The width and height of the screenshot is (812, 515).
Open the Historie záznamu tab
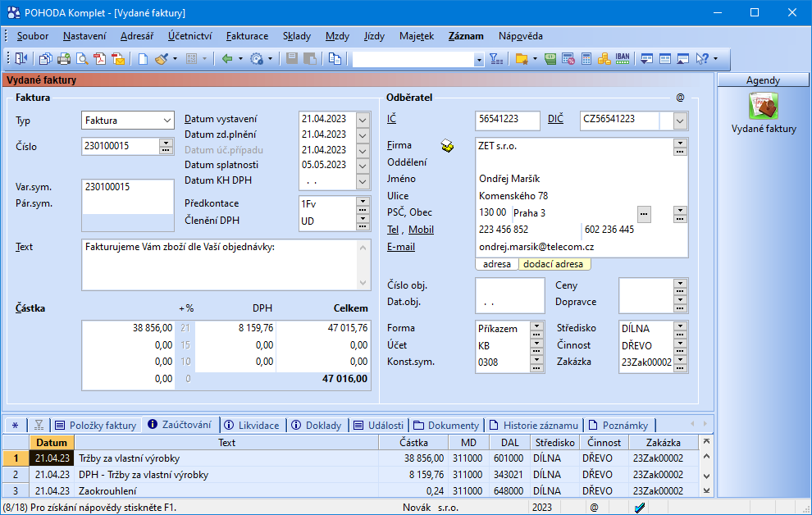pos(534,426)
